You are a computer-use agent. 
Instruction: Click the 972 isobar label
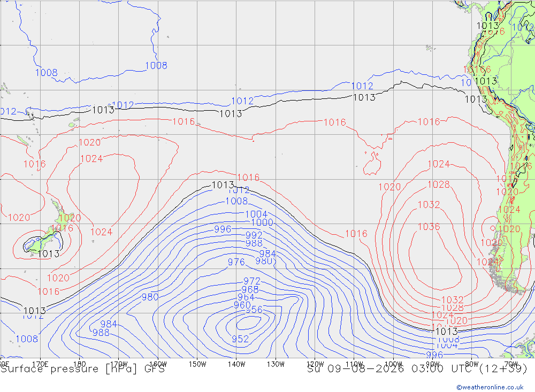252,281
